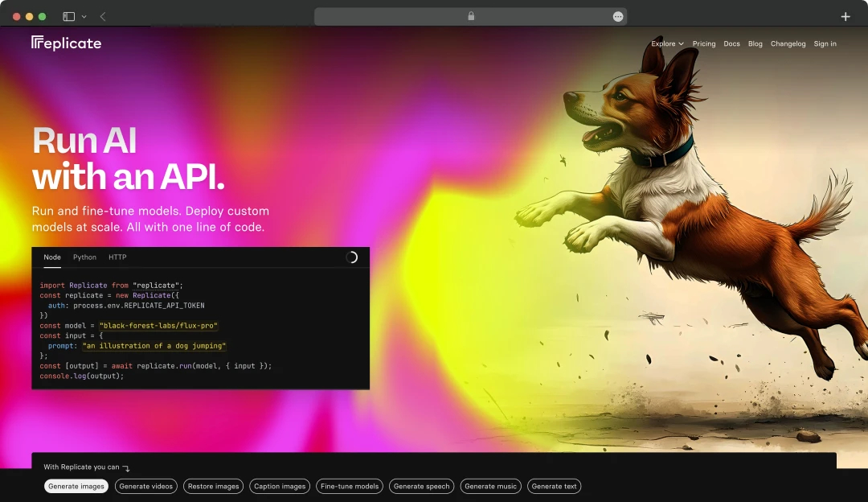Click the circular loading icon in the code panel
The height and width of the screenshot is (502, 868).
point(350,257)
